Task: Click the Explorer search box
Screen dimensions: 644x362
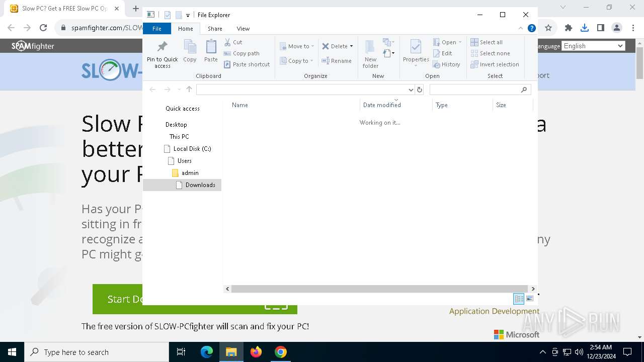Action: coord(480,89)
